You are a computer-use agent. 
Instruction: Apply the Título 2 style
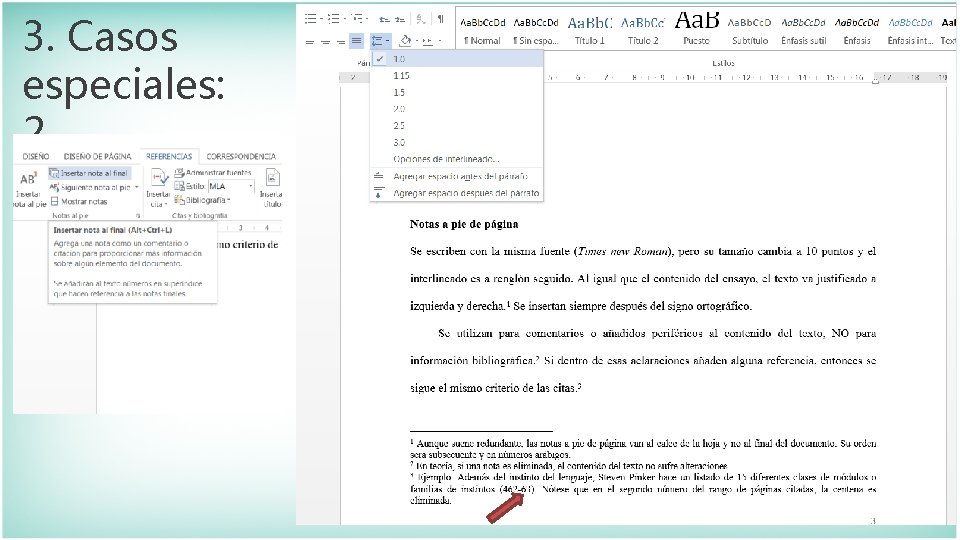(x=643, y=31)
